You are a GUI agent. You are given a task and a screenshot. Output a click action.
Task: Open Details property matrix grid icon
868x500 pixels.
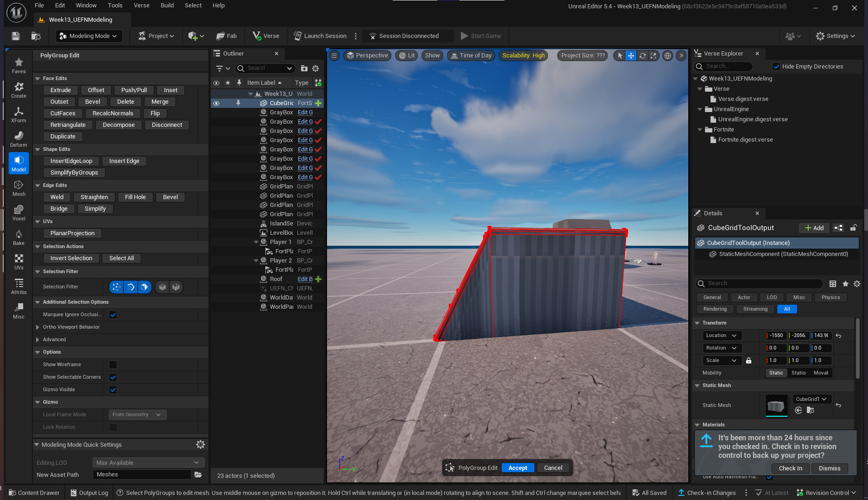tap(833, 284)
